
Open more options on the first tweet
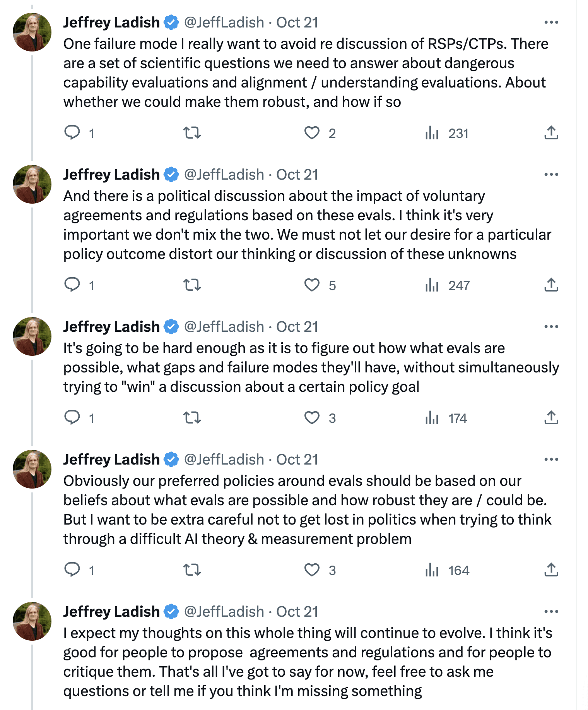point(551,22)
